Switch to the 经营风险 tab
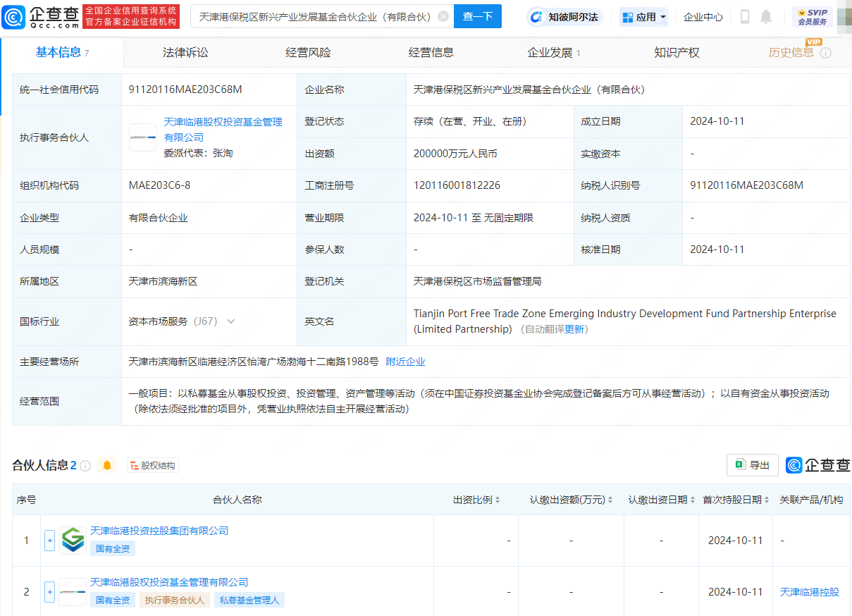This screenshot has width=852, height=616. point(308,53)
